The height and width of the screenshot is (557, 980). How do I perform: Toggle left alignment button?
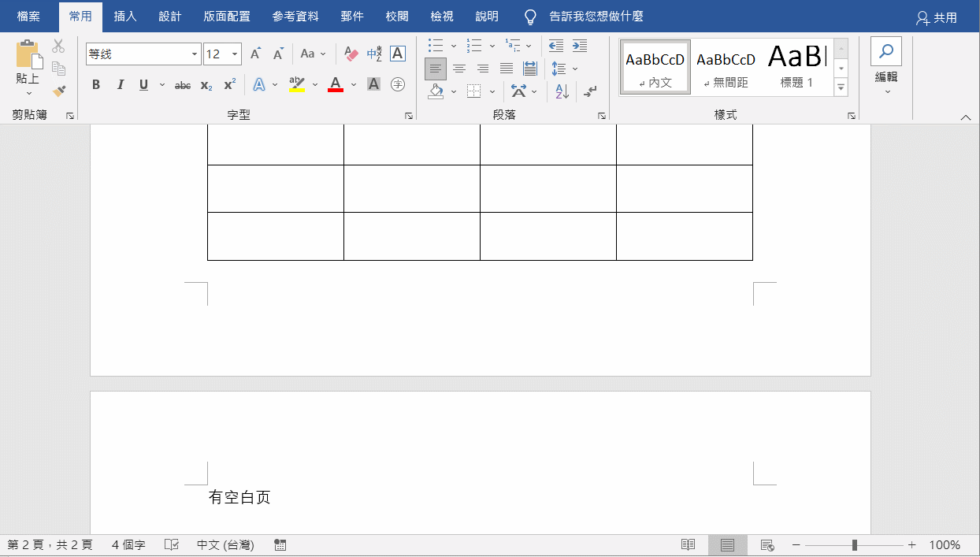[436, 69]
